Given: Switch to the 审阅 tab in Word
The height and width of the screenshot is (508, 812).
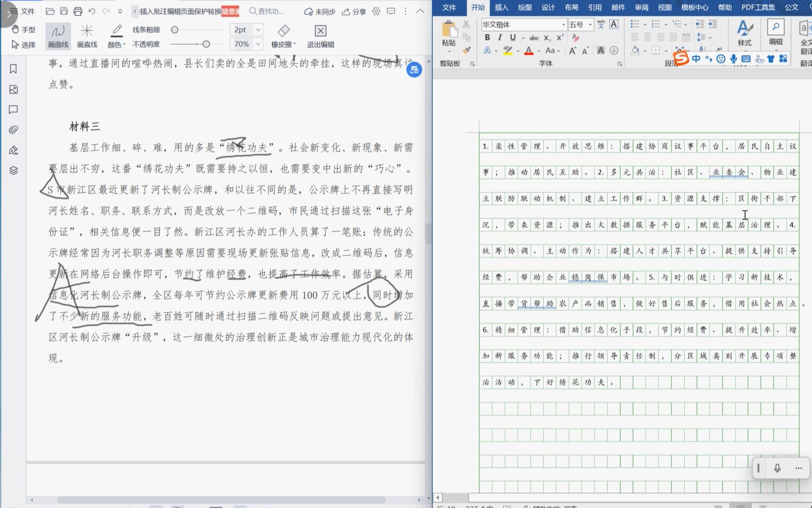Looking at the screenshot, I should [x=641, y=8].
